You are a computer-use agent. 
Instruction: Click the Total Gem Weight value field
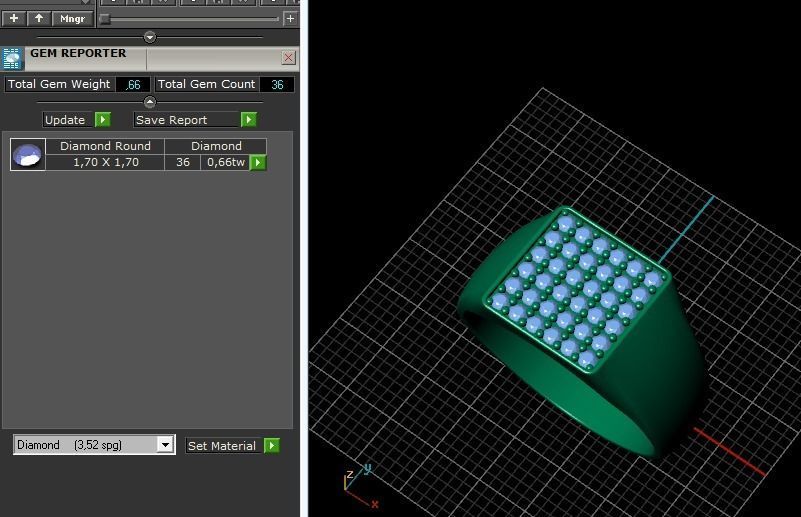pyautogui.click(x=133, y=84)
